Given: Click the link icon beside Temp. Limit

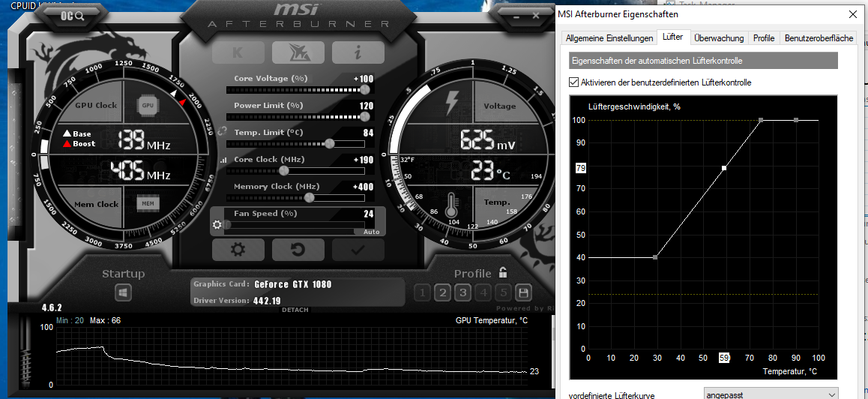Looking at the screenshot, I should click(x=223, y=132).
